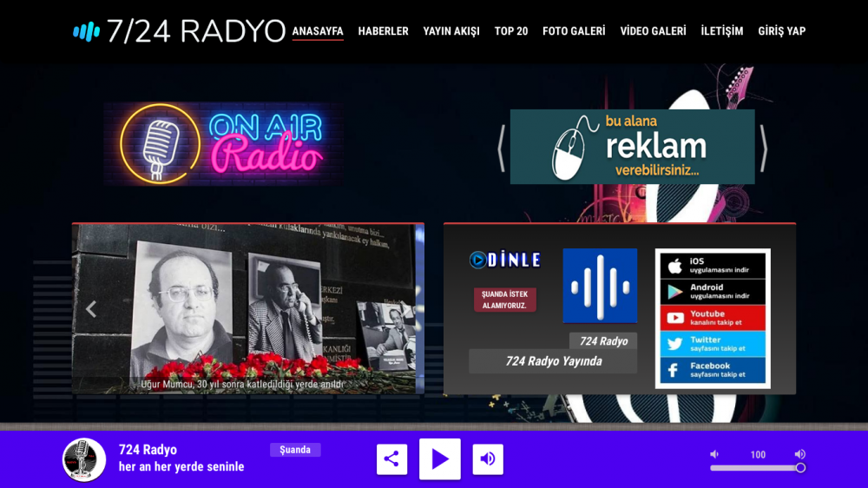
Task: Open the iOS app download link
Action: coord(713,266)
